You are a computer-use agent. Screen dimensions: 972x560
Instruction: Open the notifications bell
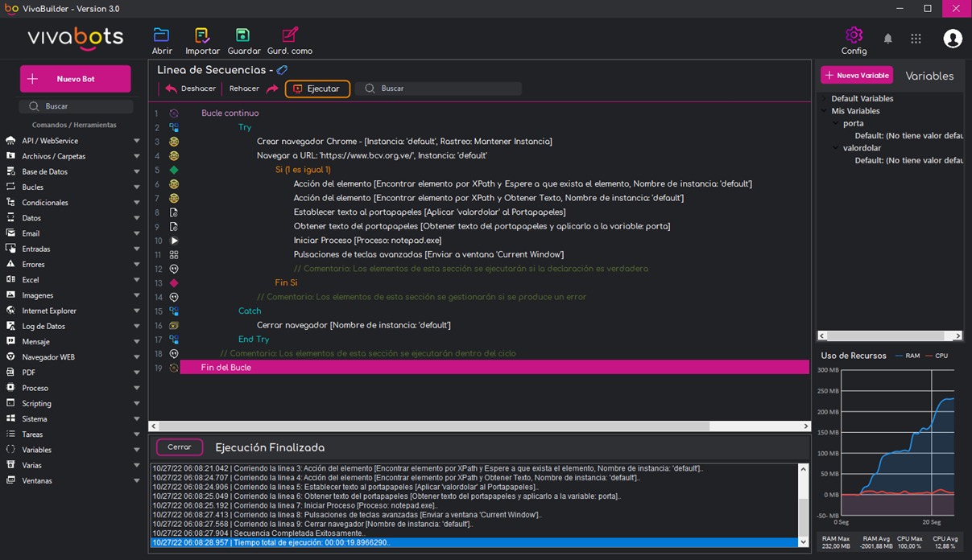[888, 39]
